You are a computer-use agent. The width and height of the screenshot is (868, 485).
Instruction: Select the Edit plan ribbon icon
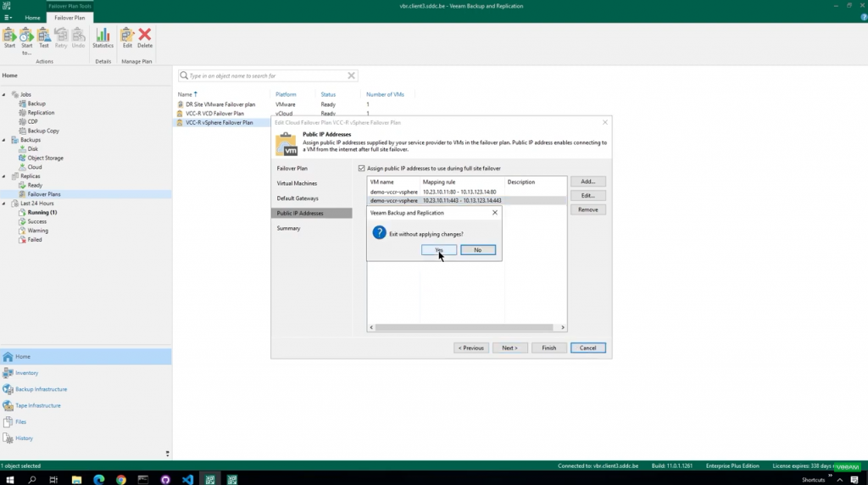click(x=127, y=38)
